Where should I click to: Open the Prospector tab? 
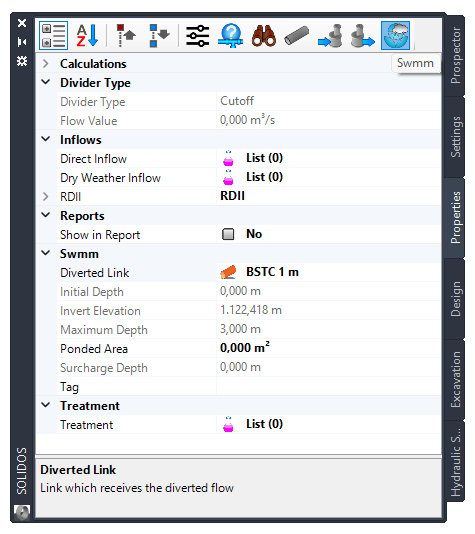(455, 56)
